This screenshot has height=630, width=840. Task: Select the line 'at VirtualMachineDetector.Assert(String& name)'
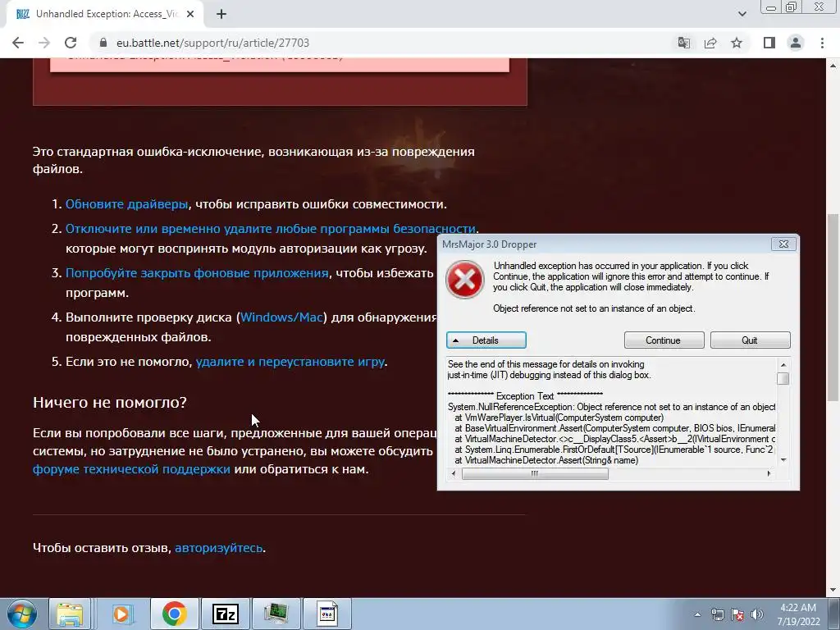(x=546, y=460)
